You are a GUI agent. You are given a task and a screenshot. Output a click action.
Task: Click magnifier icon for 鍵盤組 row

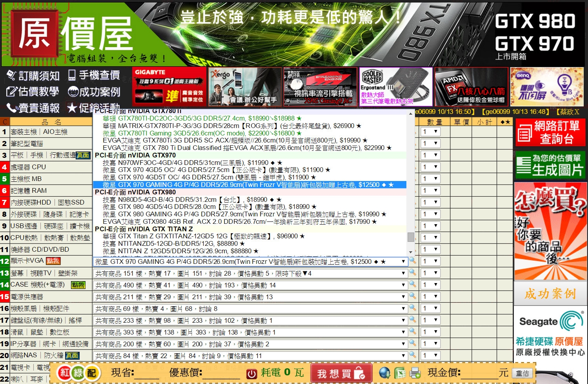[x=413, y=319]
